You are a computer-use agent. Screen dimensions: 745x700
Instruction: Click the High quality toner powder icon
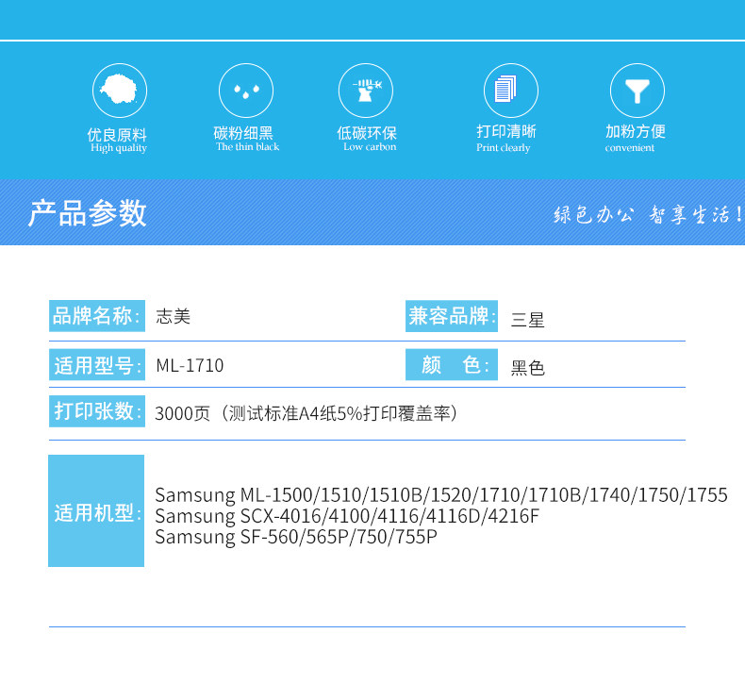(x=119, y=91)
